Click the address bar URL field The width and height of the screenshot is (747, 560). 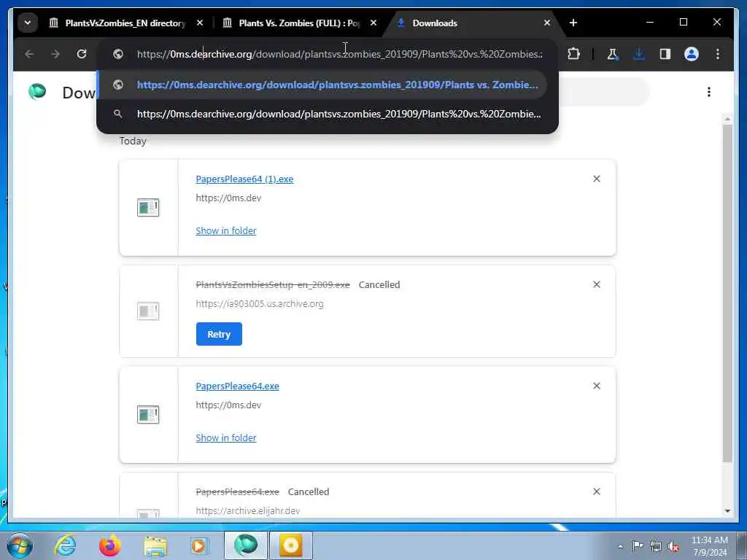[x=339, y=54]
